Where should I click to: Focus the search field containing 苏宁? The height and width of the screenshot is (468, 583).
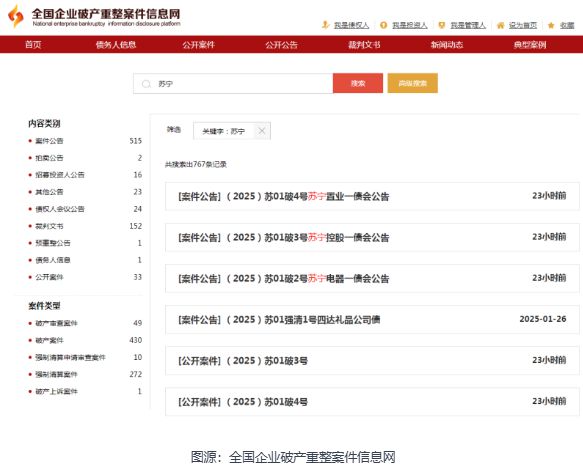233,84
